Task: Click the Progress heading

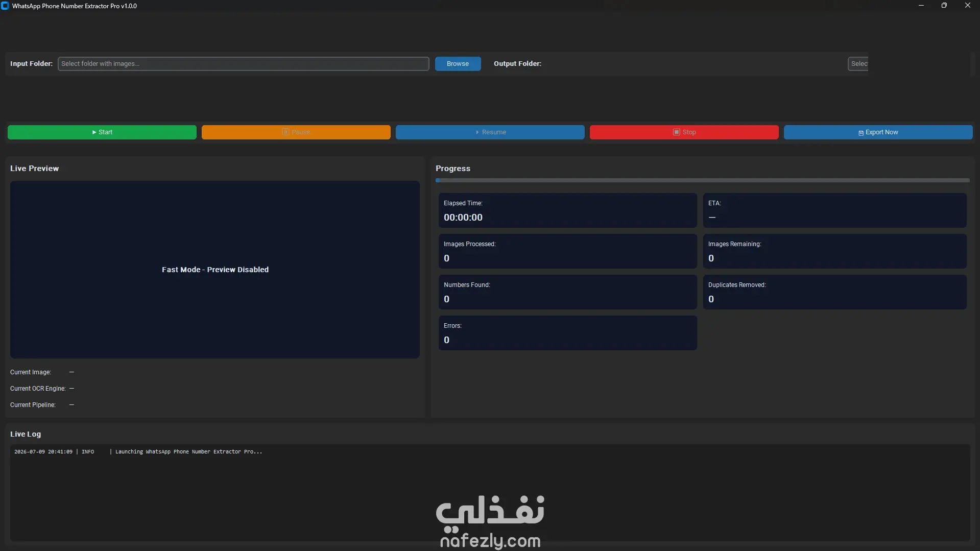Action: pyautogui.click(x=453, y=169)
